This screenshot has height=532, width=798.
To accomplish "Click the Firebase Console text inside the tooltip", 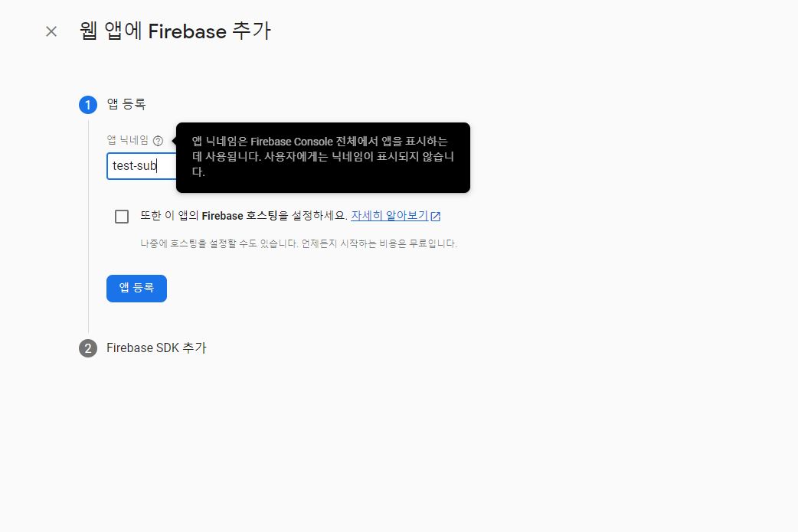I will [x=292, y=142].
